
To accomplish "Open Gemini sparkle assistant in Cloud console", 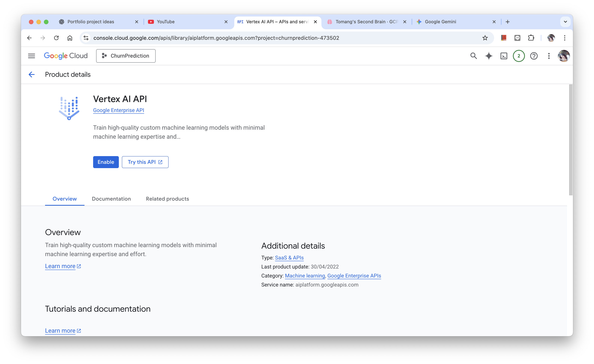I will 489,56.
